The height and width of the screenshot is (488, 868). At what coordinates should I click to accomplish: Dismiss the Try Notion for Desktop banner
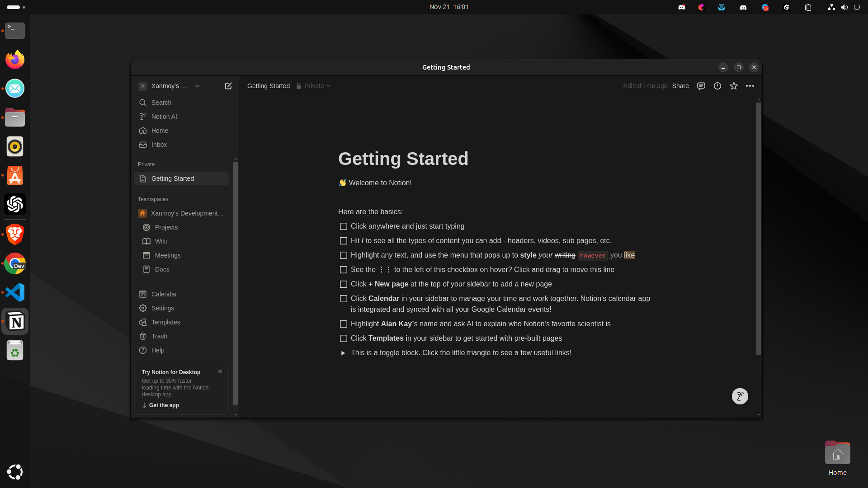coord(220,371)
